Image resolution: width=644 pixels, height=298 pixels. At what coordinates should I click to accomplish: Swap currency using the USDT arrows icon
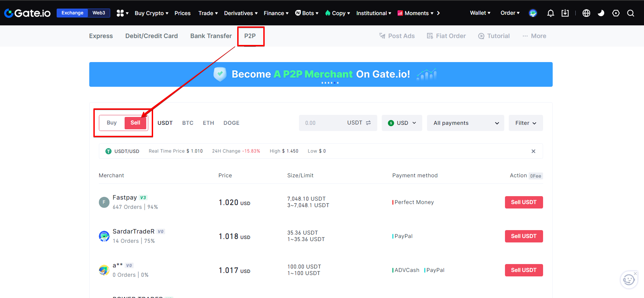tap(368, 123)
